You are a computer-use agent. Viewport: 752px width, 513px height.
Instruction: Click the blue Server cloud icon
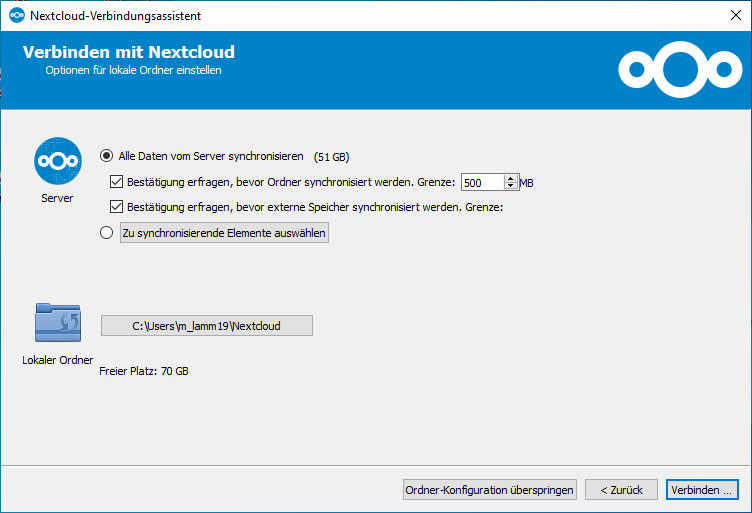(x=57, y=161)
